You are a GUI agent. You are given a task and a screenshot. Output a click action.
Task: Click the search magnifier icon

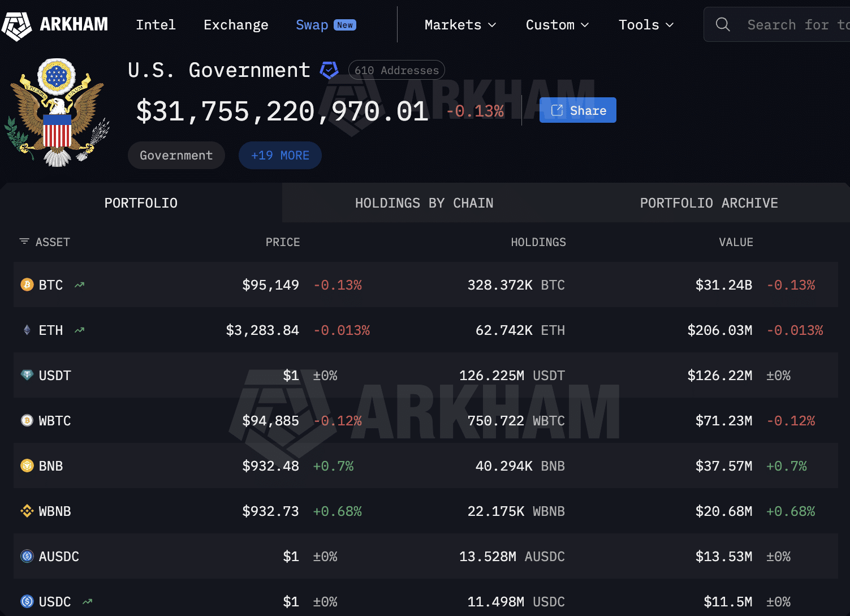click(x=723, y=24)
